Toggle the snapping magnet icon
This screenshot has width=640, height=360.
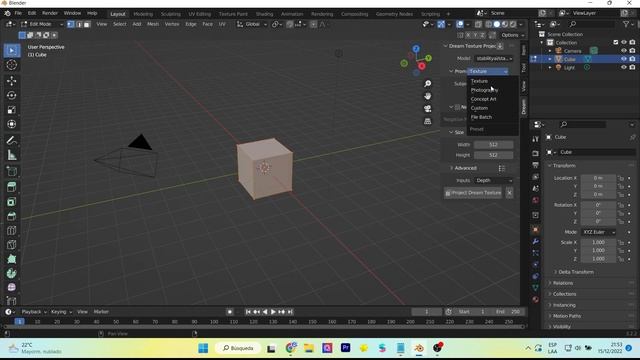click(289, 24)
